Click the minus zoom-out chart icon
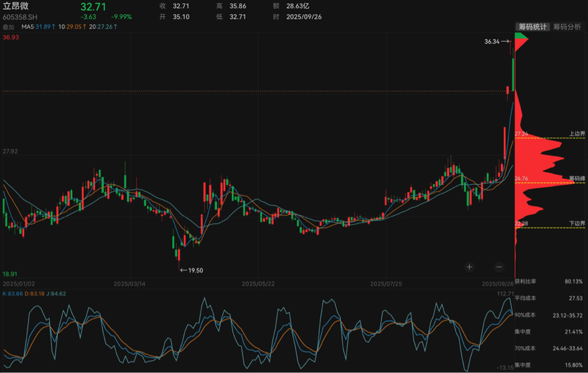Viewport: 588px width, 373px height. pyautogui.click(x=499, y=267)
